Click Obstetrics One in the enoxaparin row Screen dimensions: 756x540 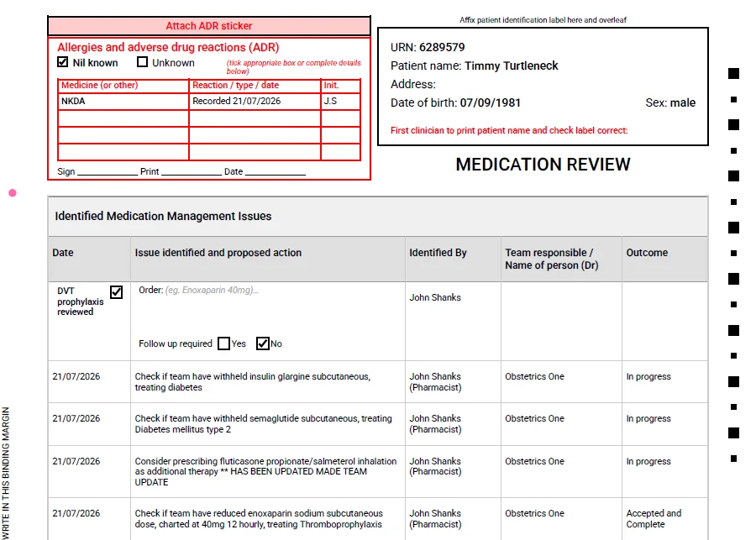(x=534, y=513)
